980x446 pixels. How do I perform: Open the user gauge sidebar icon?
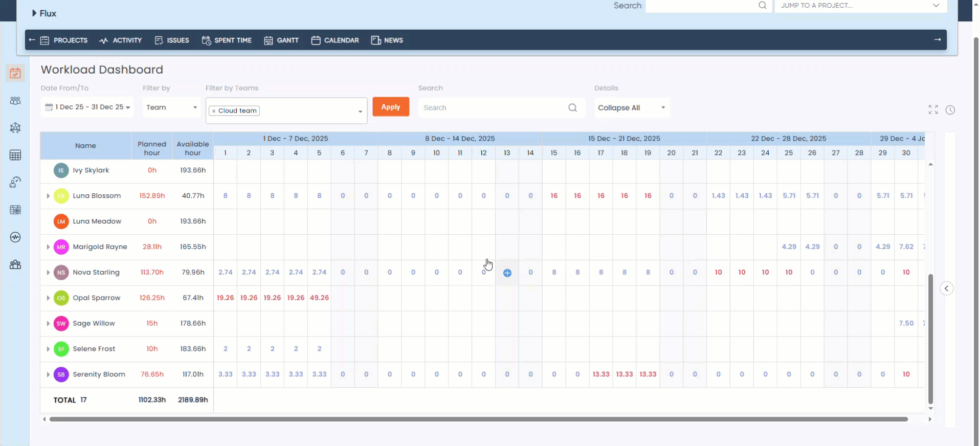pyautogui.click(x=15, y=182)
